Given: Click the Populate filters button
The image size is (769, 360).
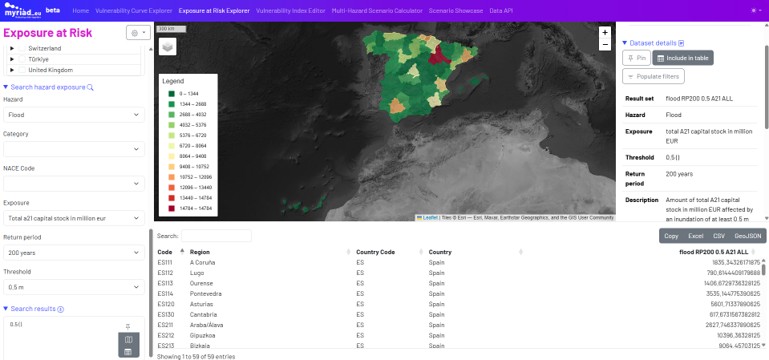Looking at the screenshot, I should point(653,77).
